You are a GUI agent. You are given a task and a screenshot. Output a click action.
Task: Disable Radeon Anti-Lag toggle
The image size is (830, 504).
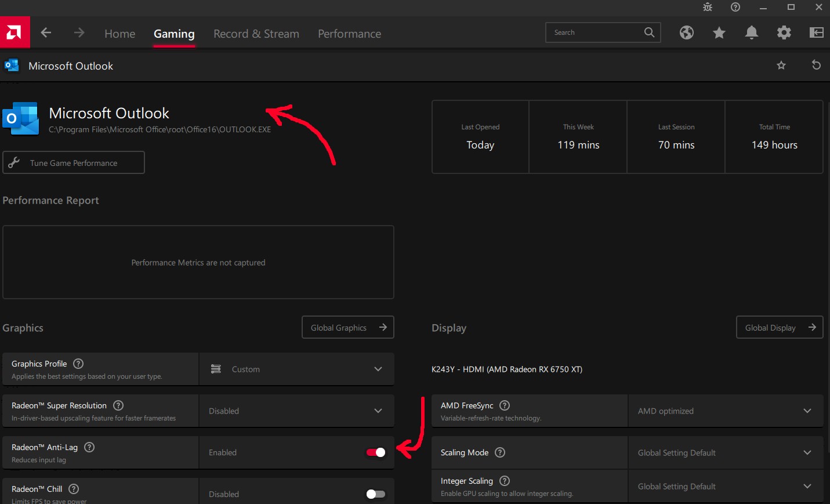click(376, 452)
